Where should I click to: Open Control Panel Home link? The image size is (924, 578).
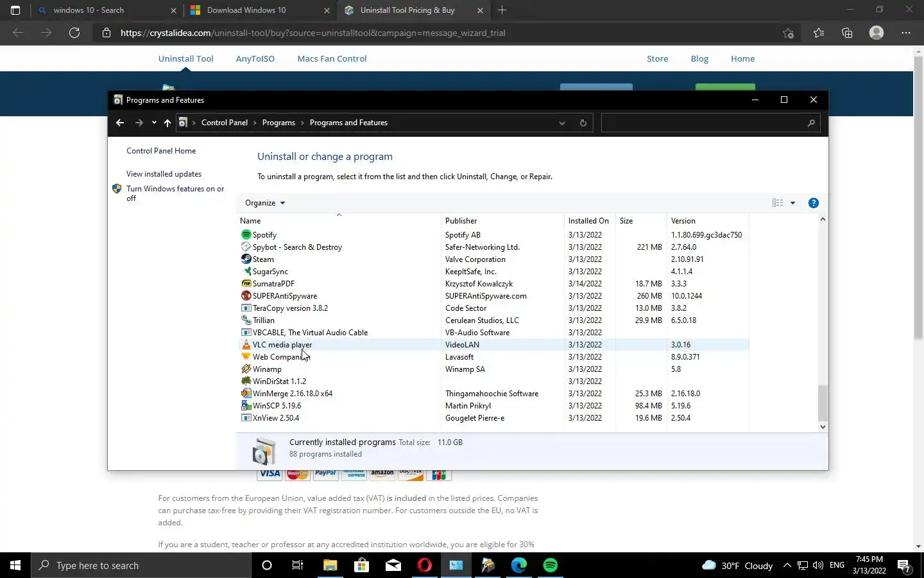[161, 151]
